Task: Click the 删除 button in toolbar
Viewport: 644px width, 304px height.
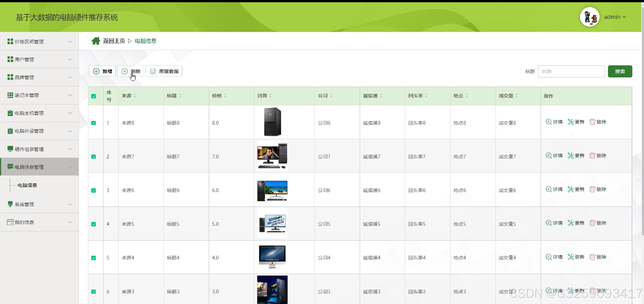Action: pyautogui.click(x=131, y=71)
